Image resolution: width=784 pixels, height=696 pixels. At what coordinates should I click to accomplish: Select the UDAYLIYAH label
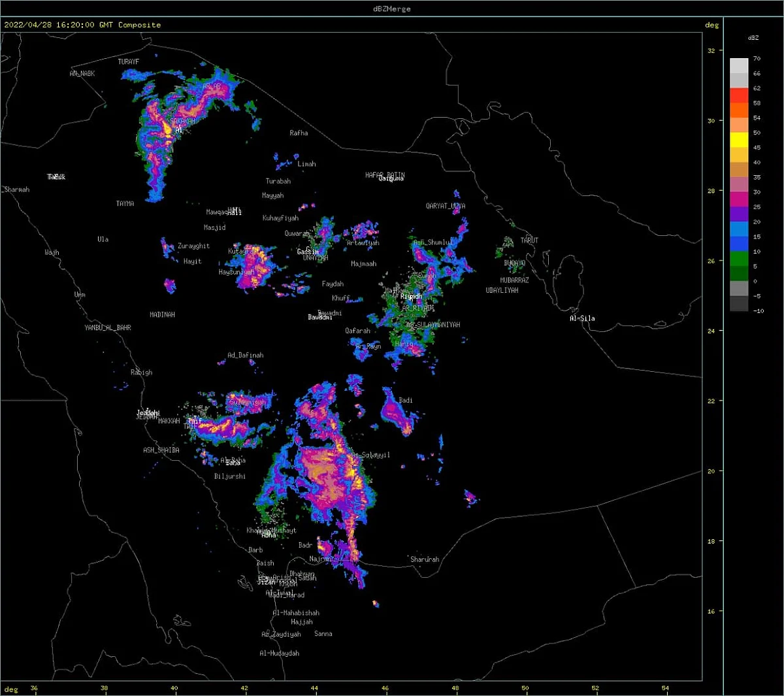coord(502,291)
